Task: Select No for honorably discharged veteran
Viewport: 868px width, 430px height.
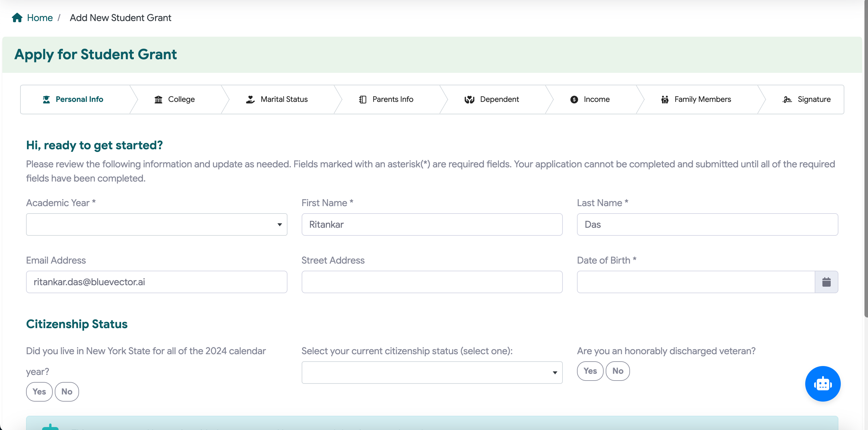Action: pos(618,371)
